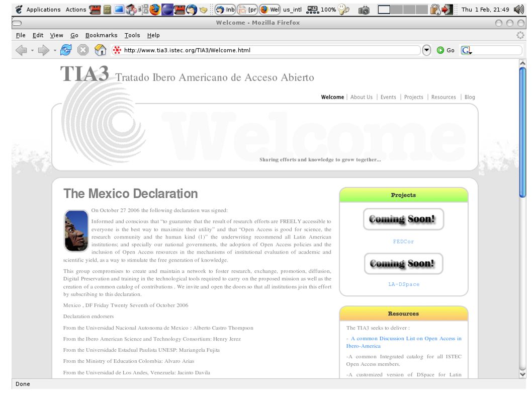Open the Actions panel menu
This screenshot has width=532, height=399.
75,10
